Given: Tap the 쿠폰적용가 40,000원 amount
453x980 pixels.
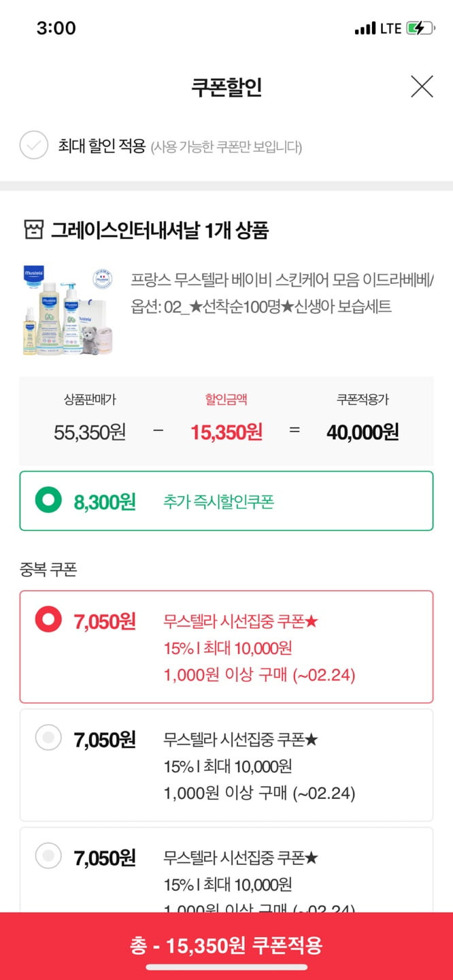Looking at the screenshot, I should click(363, 432).
